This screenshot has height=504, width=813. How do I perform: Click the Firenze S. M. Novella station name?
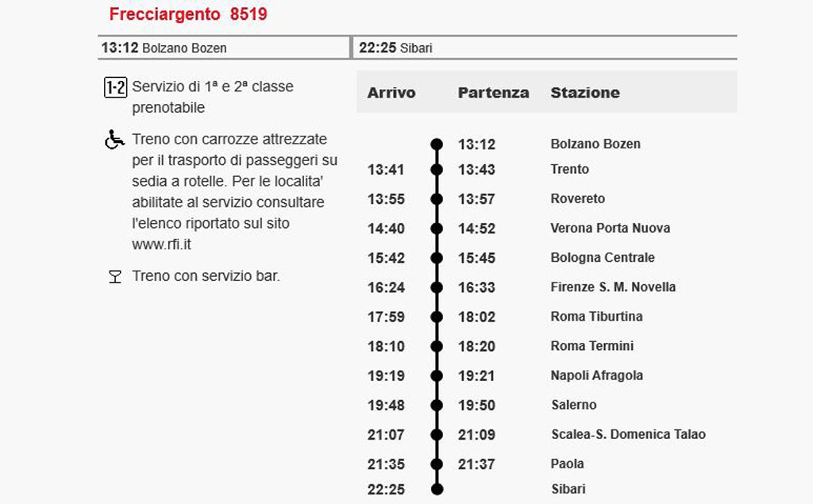tap(613, 287)
